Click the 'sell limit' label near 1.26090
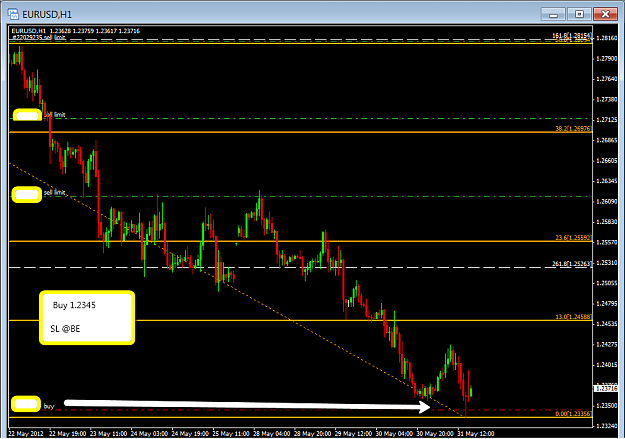625x439 pixels. [x=55, y=193]
